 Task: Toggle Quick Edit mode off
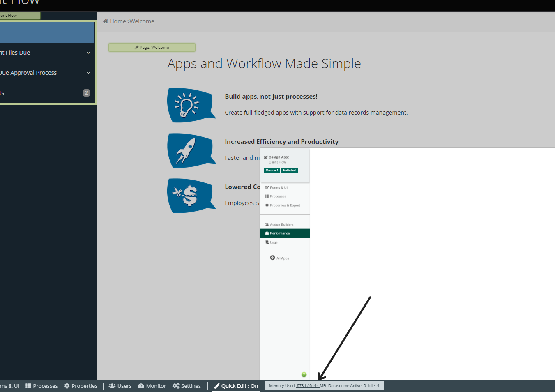(236, 386)
